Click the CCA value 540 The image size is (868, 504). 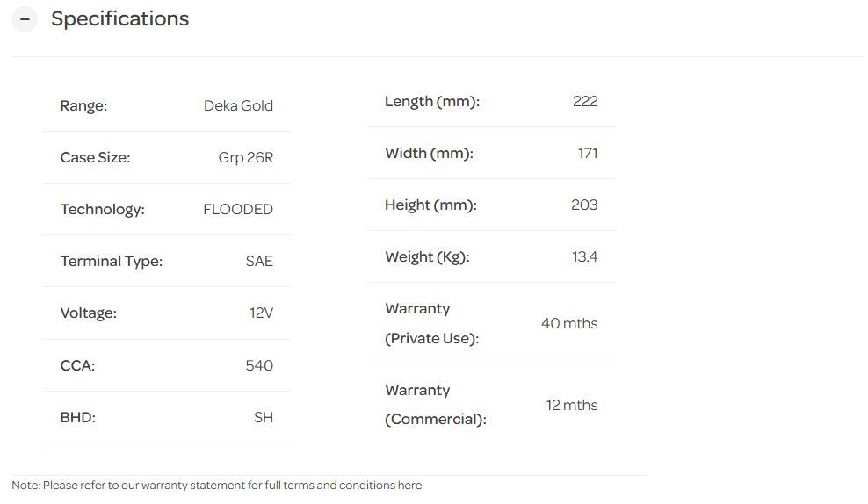[x=259, y=365]
